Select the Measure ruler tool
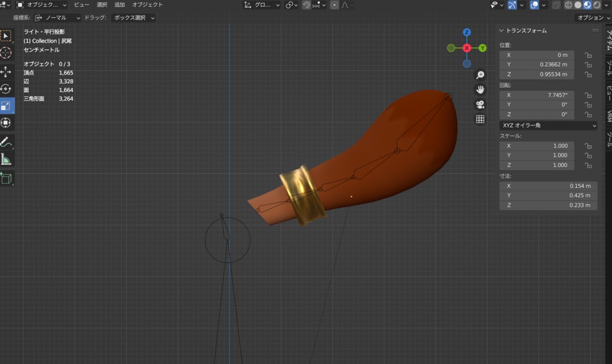612x364 pixels. coord(6,159)
